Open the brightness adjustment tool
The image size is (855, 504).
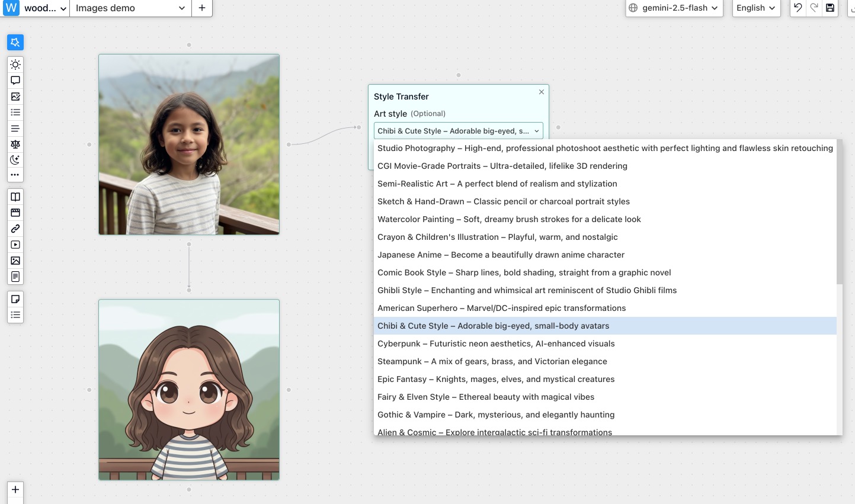pos(15,64)
